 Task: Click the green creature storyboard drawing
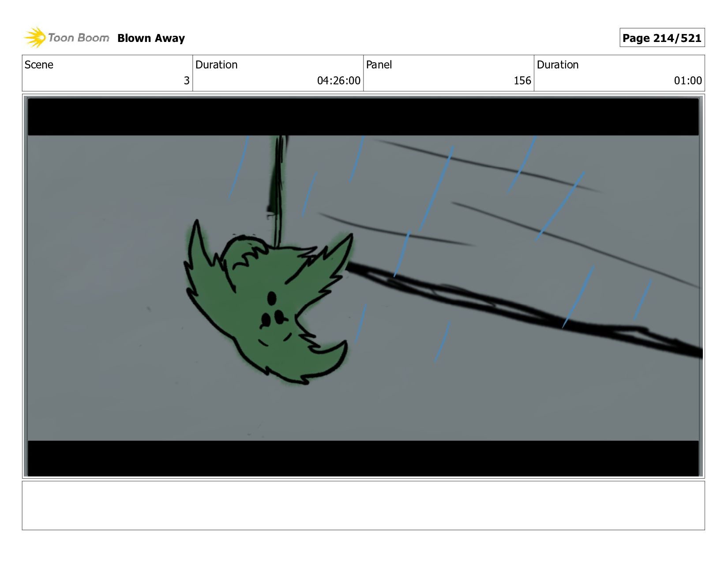click(268, 302)
